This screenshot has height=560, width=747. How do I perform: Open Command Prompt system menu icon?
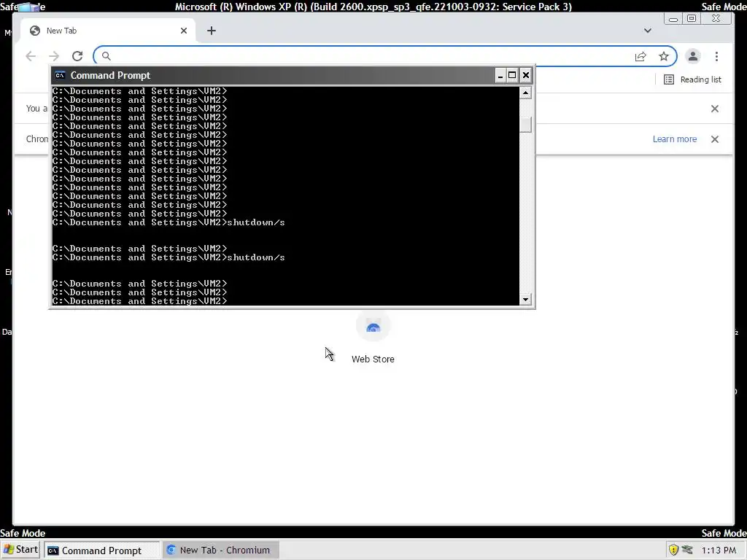[x=60, y=75]
